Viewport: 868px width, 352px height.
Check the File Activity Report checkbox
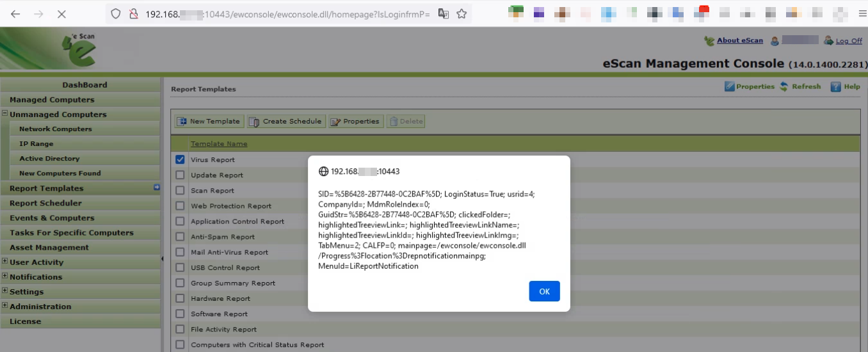tap(180, 329)
